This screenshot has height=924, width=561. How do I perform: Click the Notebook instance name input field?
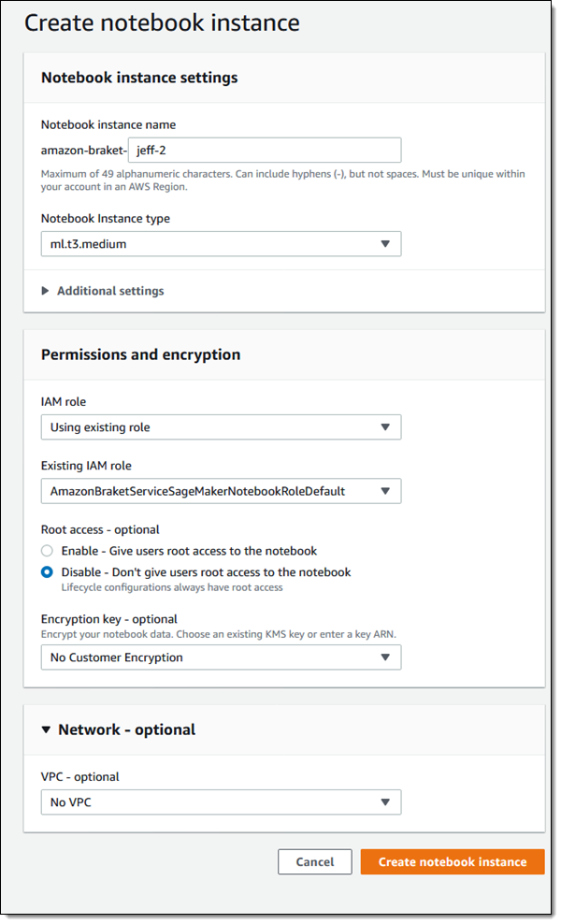click(x=265, y=151)
